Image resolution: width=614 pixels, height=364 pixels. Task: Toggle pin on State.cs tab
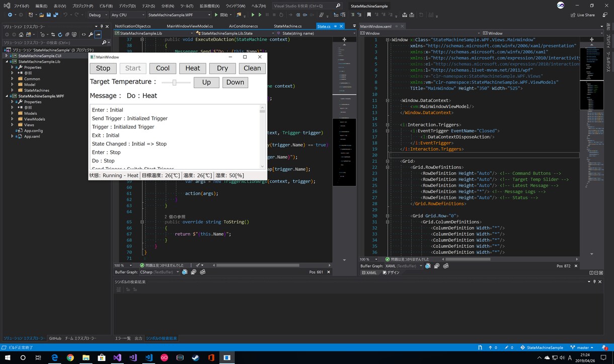(x=335, y=26)
